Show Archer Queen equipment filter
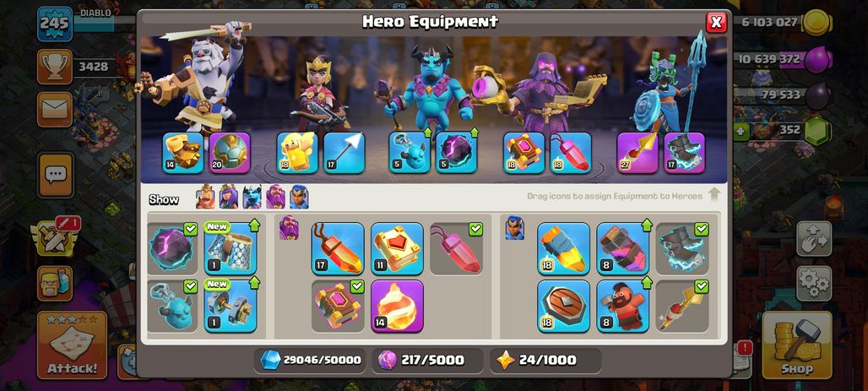The width and height of the screenshot is (868, 391). point(229,197)
